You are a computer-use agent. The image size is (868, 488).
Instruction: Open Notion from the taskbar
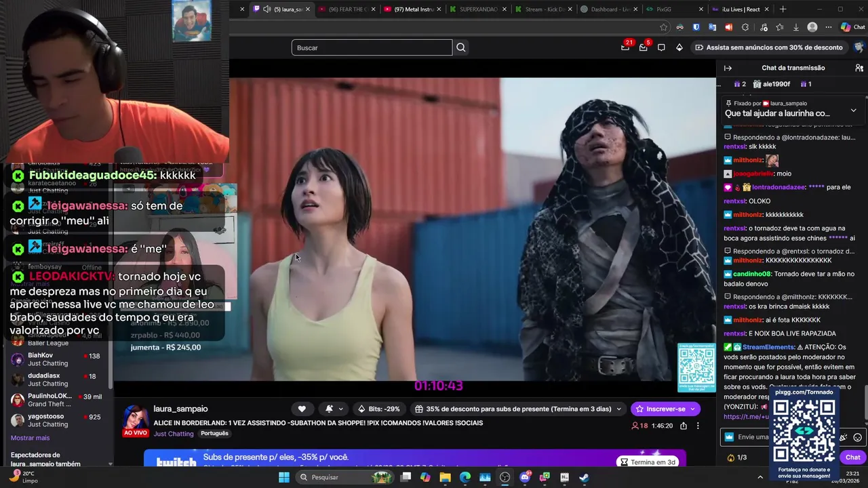[564, 477]
